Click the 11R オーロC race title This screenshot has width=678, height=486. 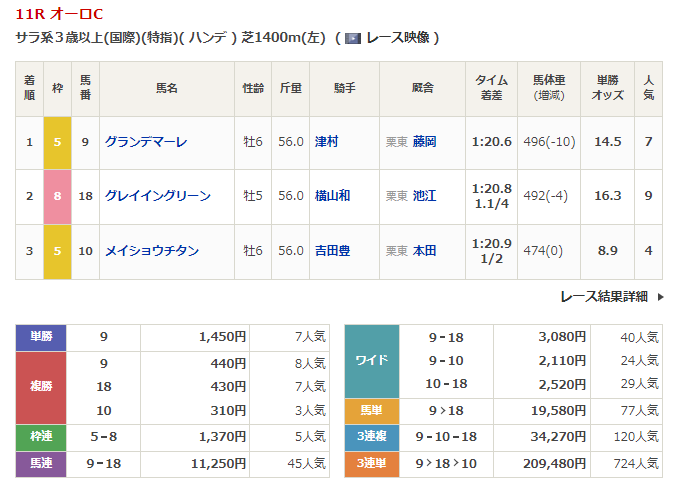pos(59,13)
